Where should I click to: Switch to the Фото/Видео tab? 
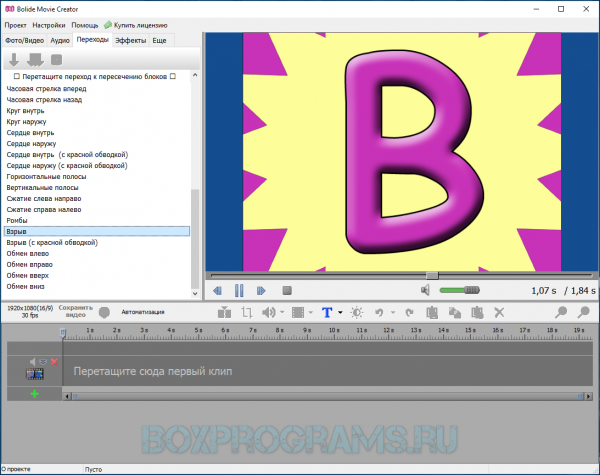click(x=24, y=40)
